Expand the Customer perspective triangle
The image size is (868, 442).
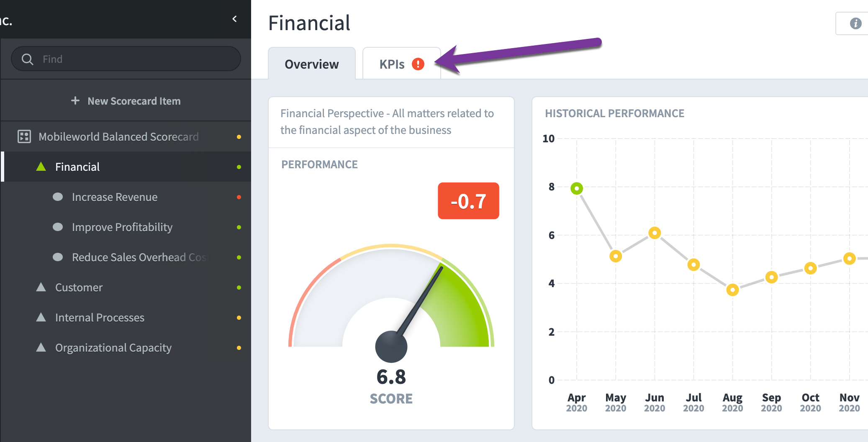point(41,287)
